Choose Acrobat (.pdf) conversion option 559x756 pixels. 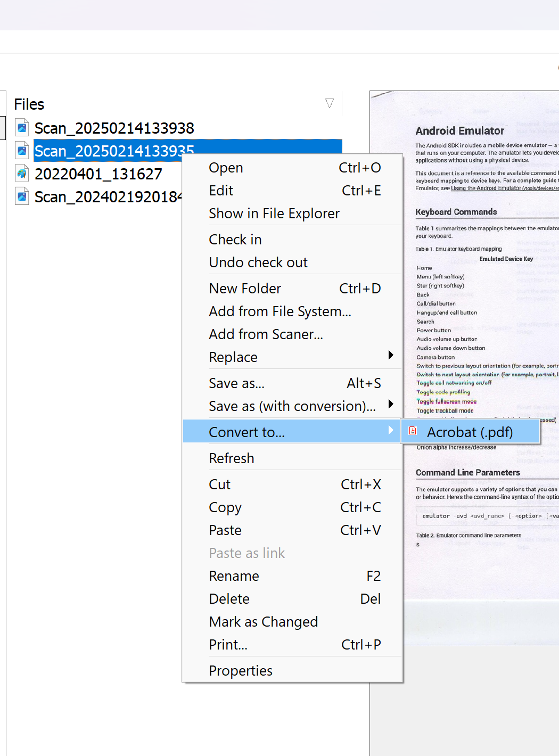[470, 432]
